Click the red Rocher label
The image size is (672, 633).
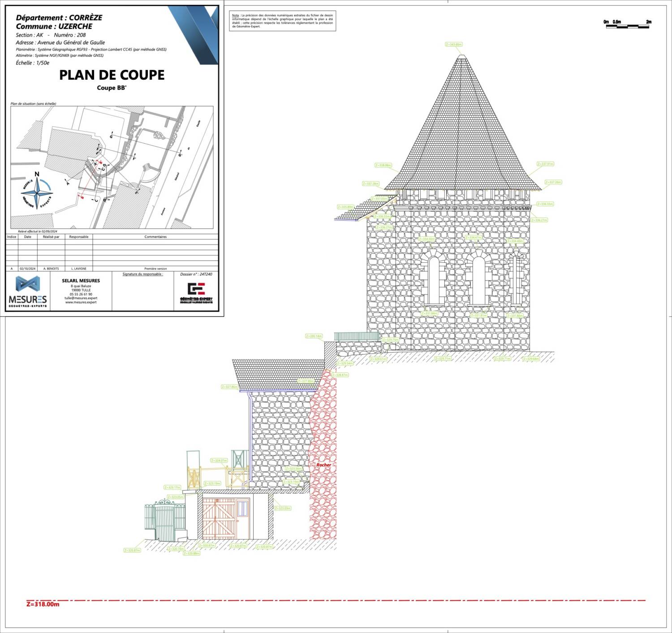tap(323, 465)
